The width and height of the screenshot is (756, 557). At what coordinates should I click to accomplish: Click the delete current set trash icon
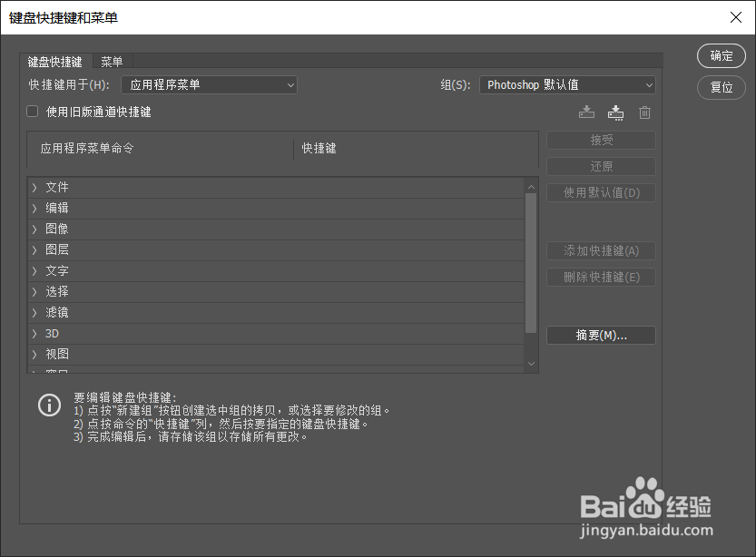coord(644,112)
